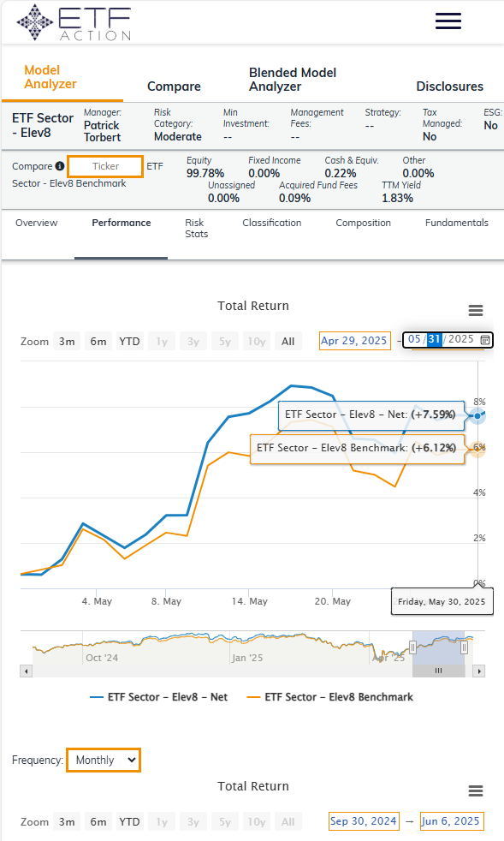Set lower chart zoom to 3m
Image resolution: width=504 pixels, height=841 pixels.
tap(67, 821)
